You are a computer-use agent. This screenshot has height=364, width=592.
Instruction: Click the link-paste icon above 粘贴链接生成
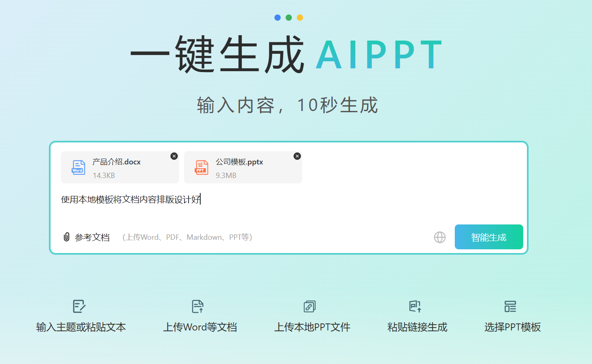[415, 306]
